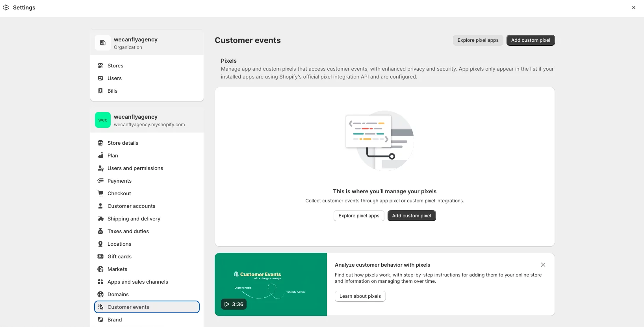Dismiss the Analyze customer behavior card
Viewport: 644px width, 327px height.
pyautogui.click(x=543, y=265)
